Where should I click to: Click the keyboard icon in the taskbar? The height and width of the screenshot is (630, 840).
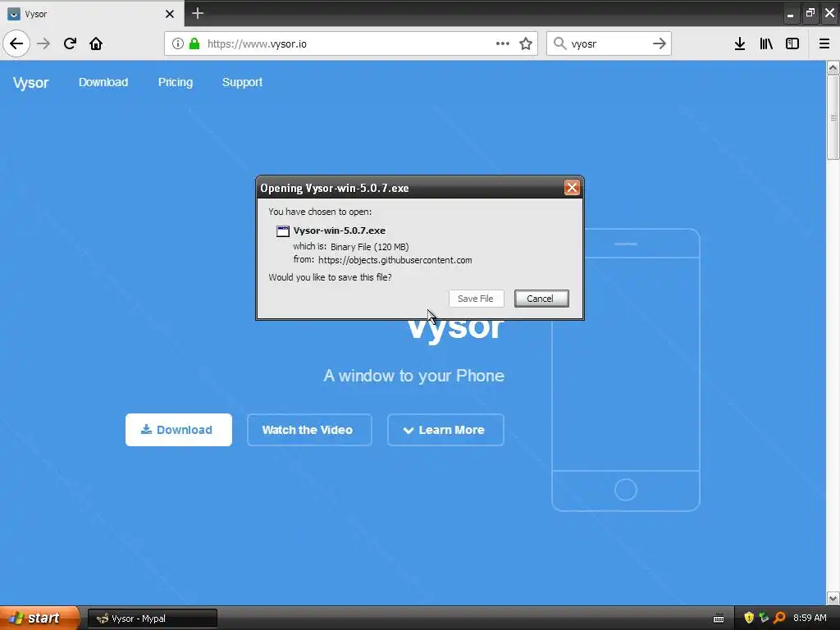pos(719,619)
